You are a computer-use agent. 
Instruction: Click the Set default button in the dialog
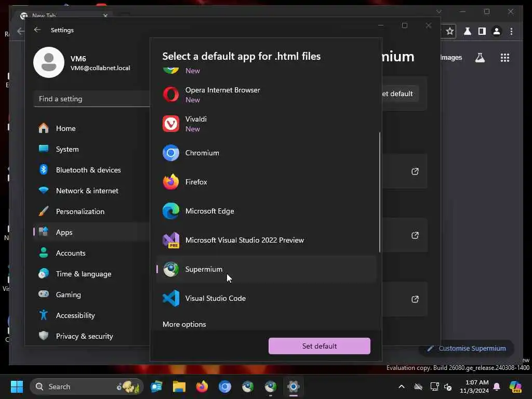[x=320, y=346]
